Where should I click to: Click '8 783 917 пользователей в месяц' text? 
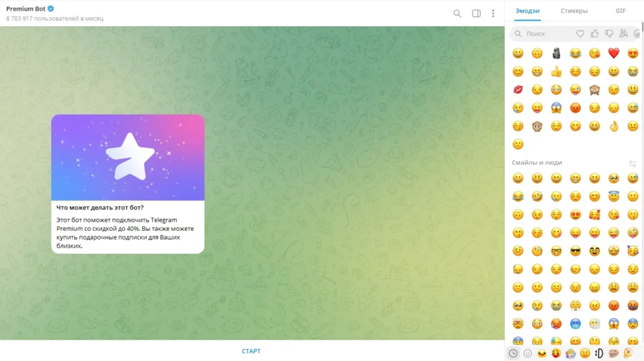pyautogui.click(x=55, y=18)
